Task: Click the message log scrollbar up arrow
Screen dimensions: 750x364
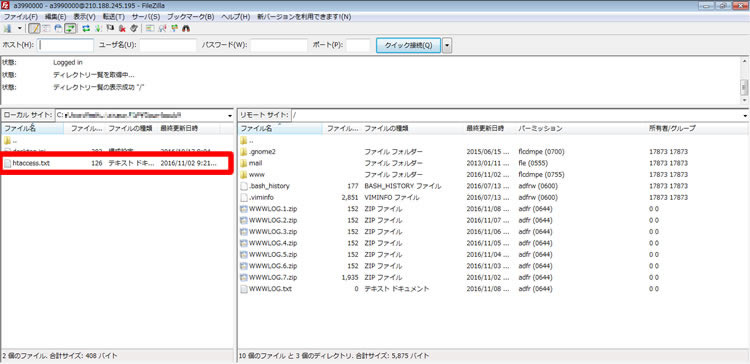Action: click(x=744, y=61)
